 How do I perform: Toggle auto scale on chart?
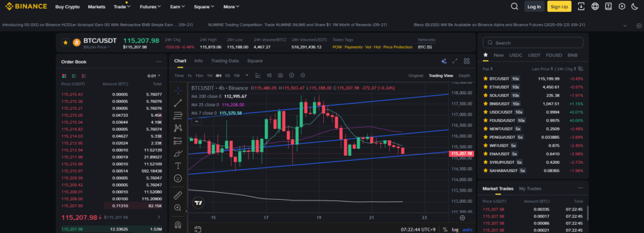(x=467, y=230)
